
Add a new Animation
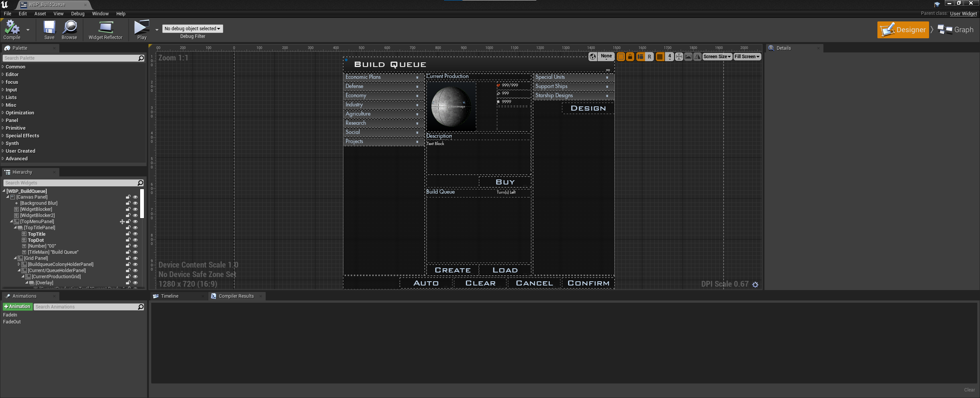coord(17,307)
